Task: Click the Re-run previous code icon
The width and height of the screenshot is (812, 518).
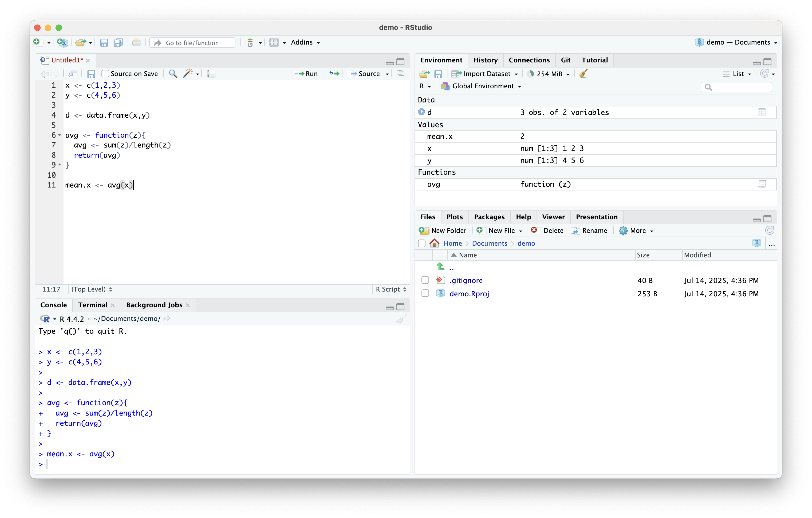Action: pyautogui.click(x=334, y=73)
